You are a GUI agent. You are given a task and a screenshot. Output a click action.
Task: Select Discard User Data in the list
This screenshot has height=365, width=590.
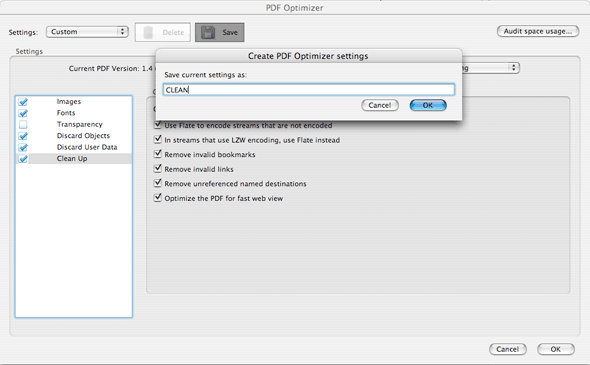point(87,147)
